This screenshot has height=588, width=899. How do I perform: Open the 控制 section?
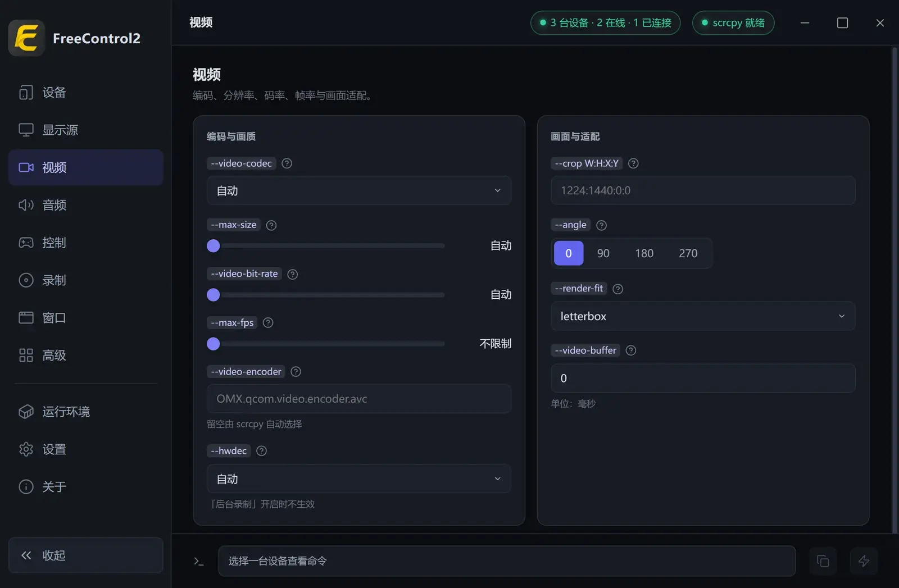(86, 243)
